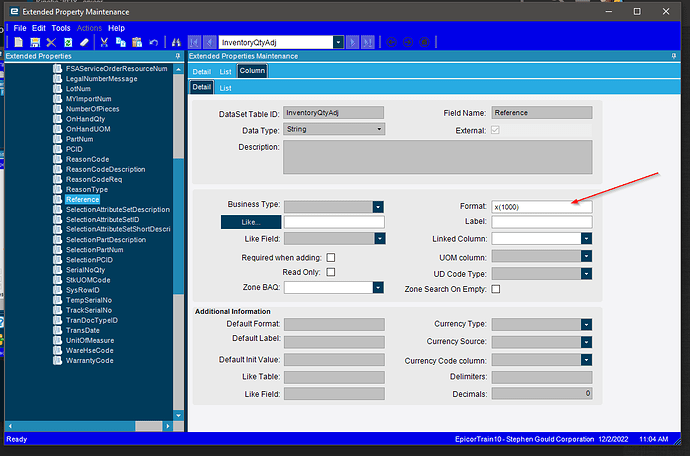This screenshot has height=456, width=690.
Task: Click the Undo arrow icon
Action: pos(154,42)
